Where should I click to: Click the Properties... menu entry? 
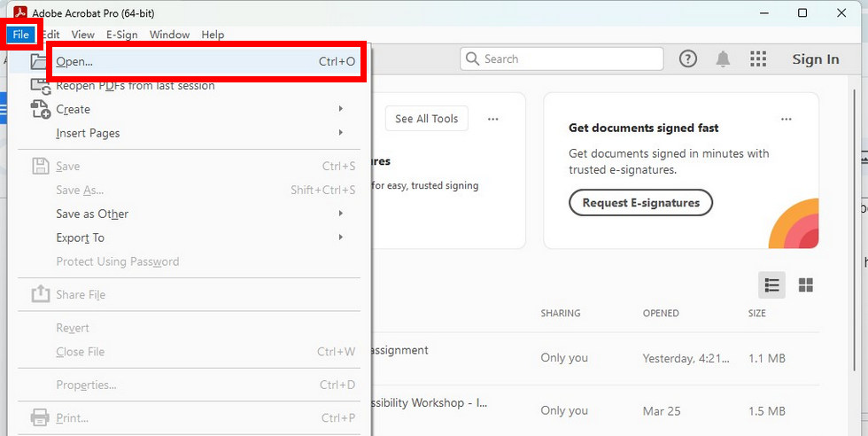pos(188,385)
